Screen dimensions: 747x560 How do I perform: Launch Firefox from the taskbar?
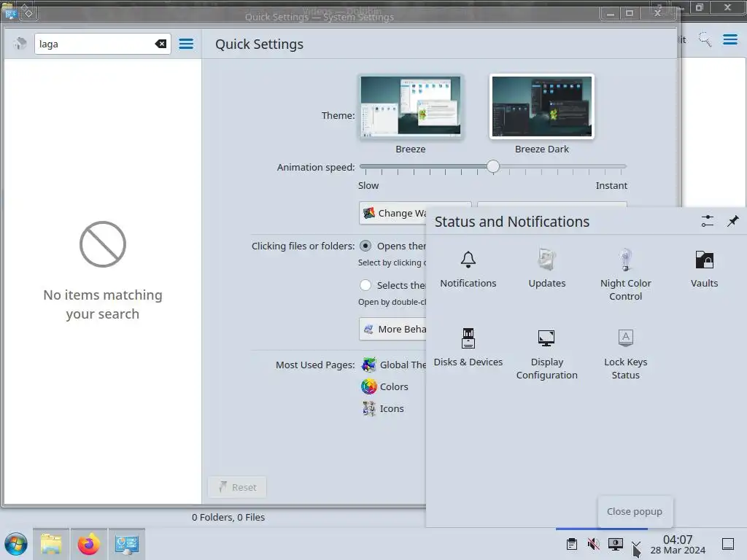[89, 544]
